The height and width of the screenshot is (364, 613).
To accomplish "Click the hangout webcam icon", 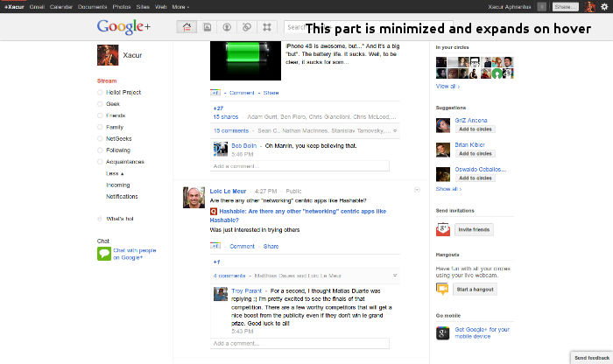I will point(442,289).
